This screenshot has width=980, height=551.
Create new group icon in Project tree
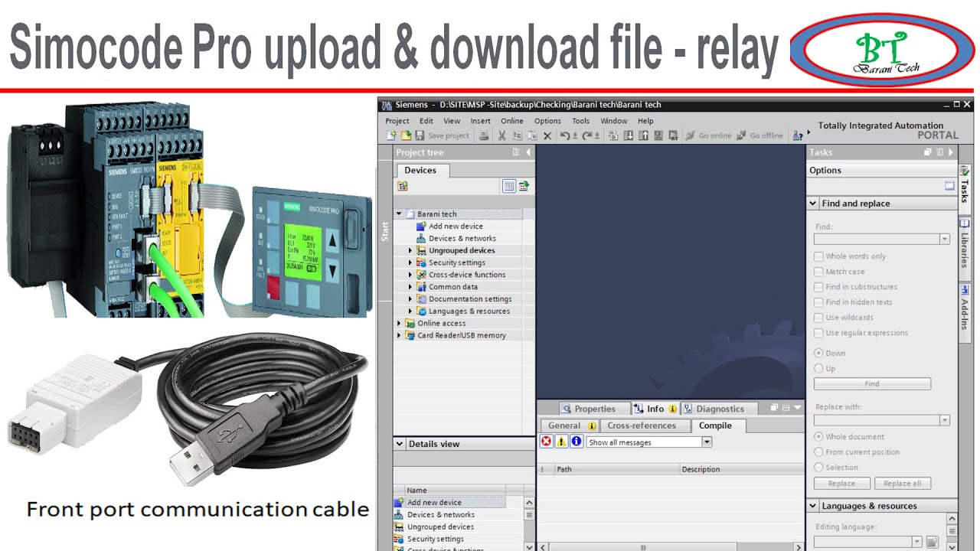(403, 186)
